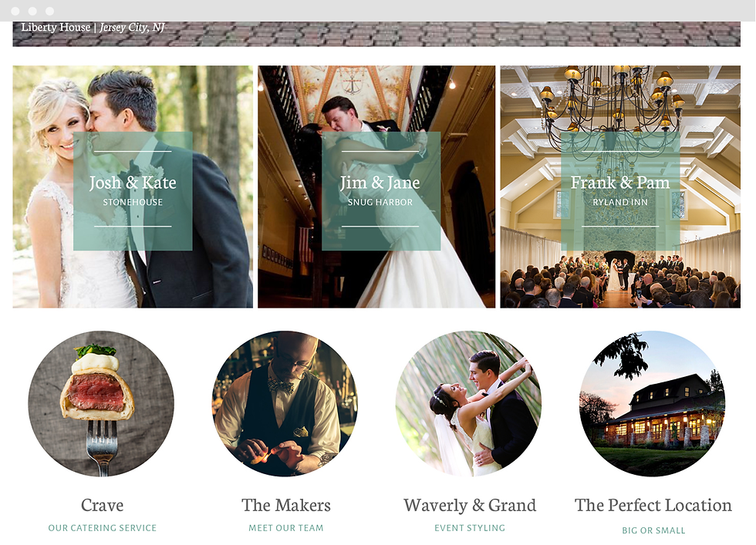Image resolution: width=756 pixels, height=545 pixels.
Task: Open The Perfect Location heading
Action: (x=653, y=505)
